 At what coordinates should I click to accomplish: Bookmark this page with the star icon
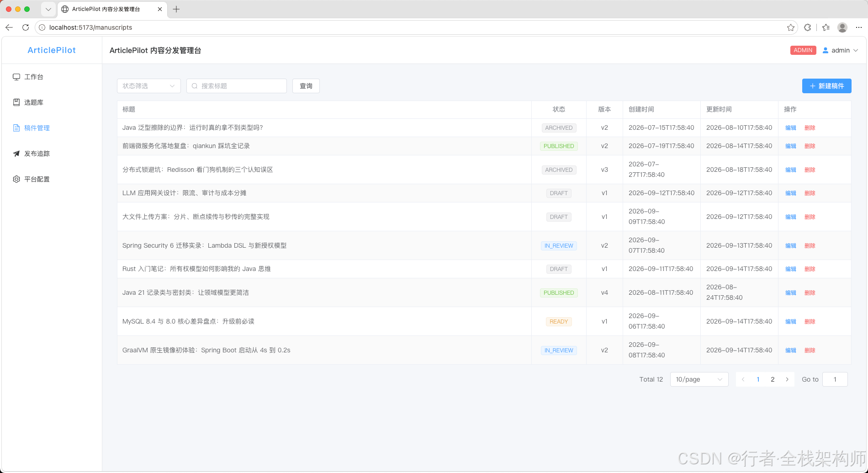(x=791, y=27)
